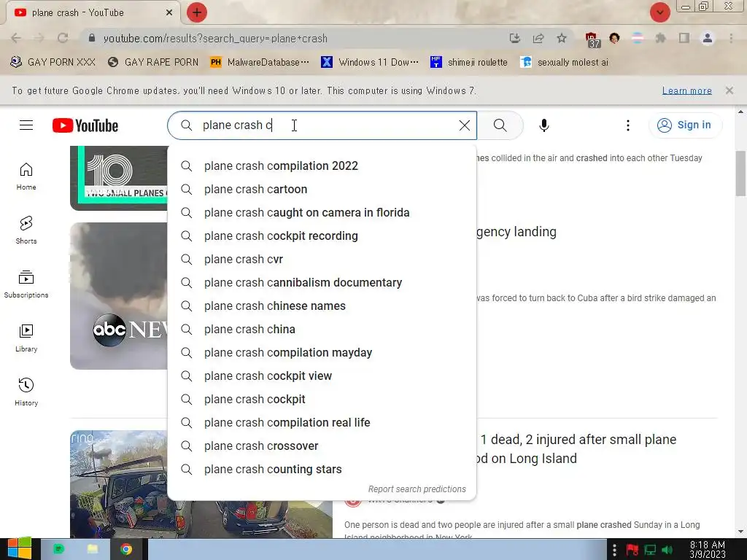747x560 pixels.
Task: Open the channel 10 news video thumbnail
Action: (119, 178)
